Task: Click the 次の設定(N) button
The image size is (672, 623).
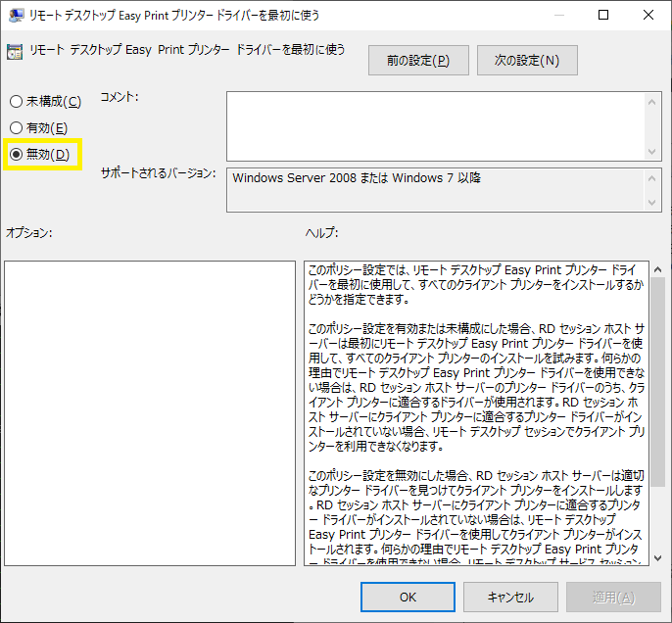Action: click(x=527, y=61)
